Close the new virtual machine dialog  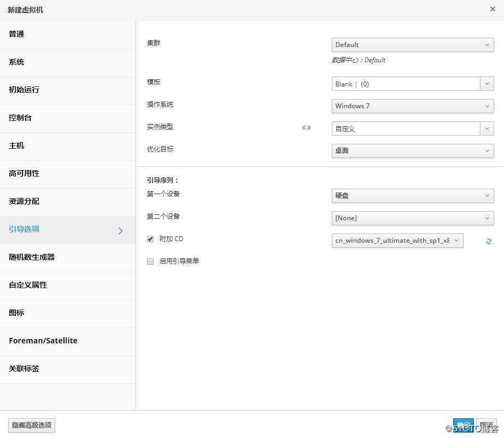pyautogui.click(x=493, y=9)
